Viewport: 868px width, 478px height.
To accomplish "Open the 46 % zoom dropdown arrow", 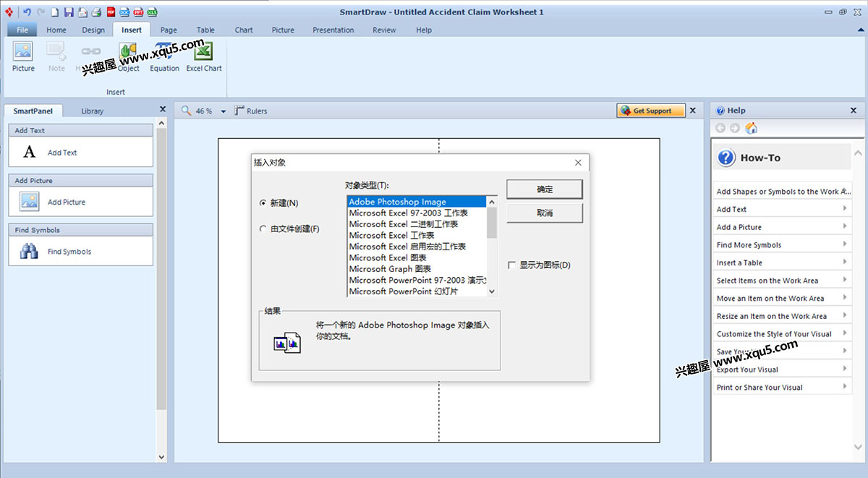I will (224, 111).
